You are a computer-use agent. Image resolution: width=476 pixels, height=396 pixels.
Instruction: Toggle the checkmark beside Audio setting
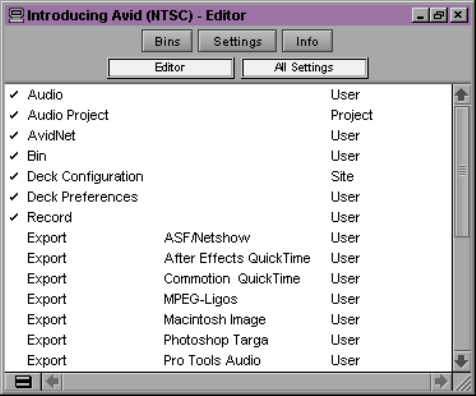pos(14,95)
